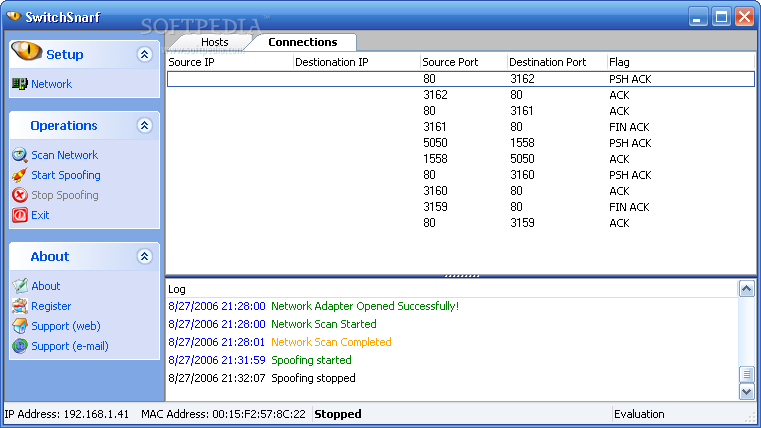761x428 pixels.
Task: Click the IP Address status bar field
Action: (x=67, y=414)
